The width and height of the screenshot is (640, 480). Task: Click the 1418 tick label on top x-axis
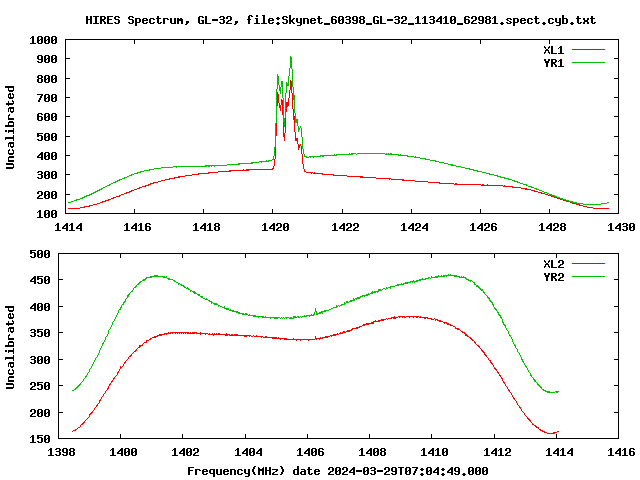click(x=206, y=227)
